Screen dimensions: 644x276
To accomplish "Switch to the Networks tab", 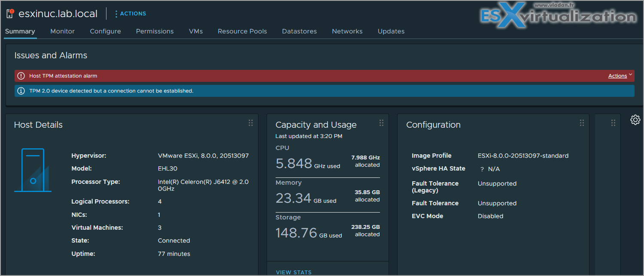I will point(347,31).
